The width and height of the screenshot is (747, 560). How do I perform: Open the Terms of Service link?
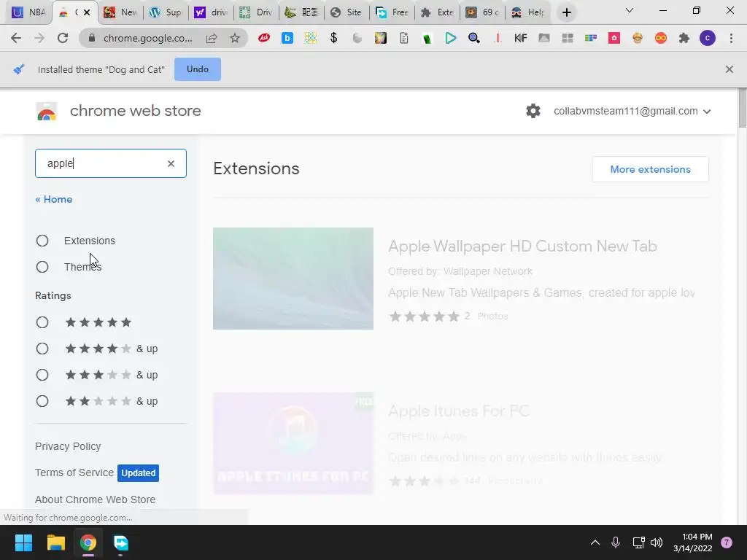74,472
